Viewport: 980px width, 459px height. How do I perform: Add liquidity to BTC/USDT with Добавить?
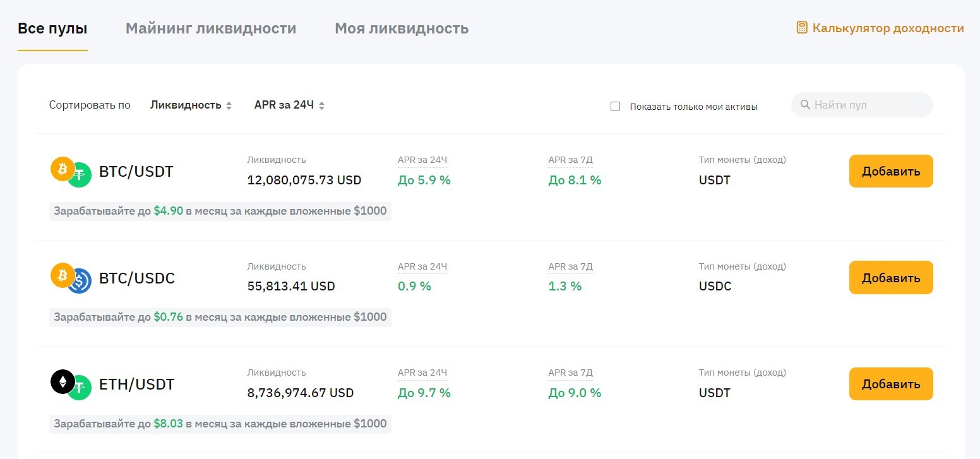click(891, 171)
